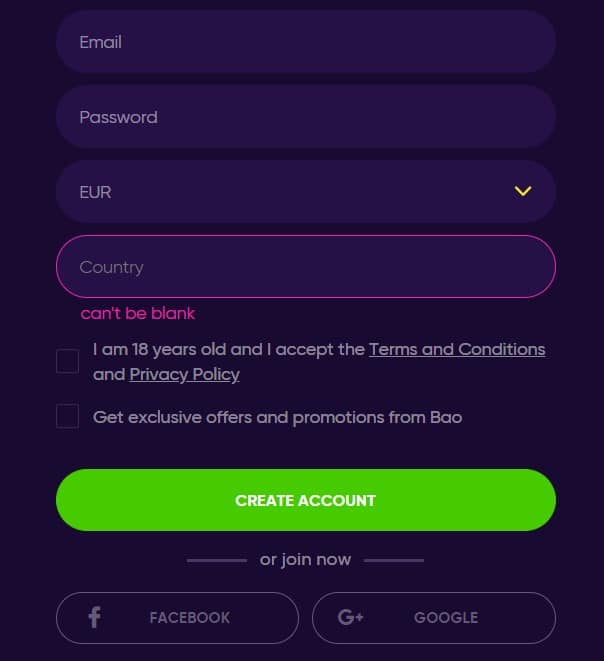Click the line left of 'or join now'

click(x=217, y=560)
